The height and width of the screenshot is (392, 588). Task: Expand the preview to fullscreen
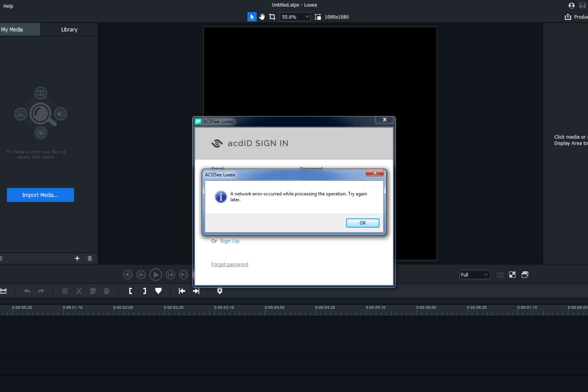tap(512, 275)
